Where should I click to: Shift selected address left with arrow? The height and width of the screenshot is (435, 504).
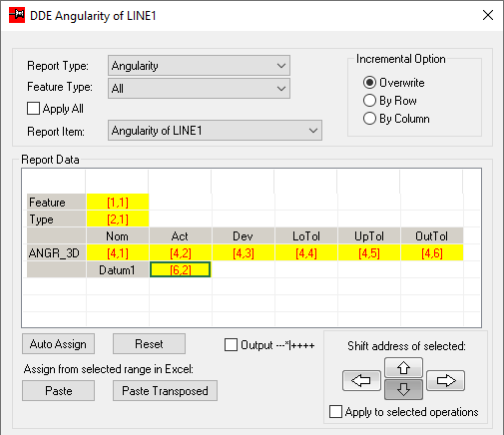tap(361, 380)
